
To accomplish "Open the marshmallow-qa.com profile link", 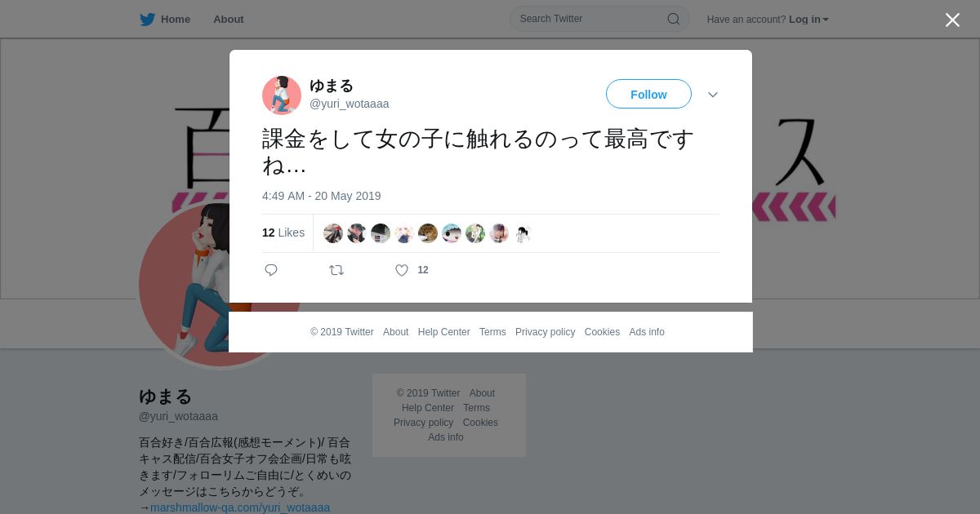I will (240, 507).
